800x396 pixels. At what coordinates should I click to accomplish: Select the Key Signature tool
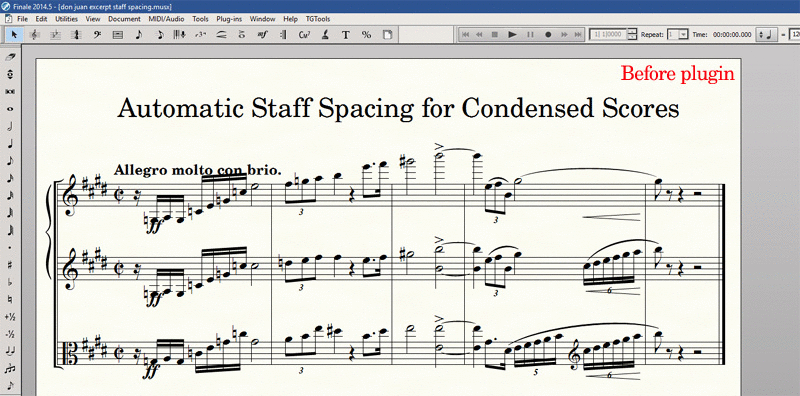(x=56, y=34)
